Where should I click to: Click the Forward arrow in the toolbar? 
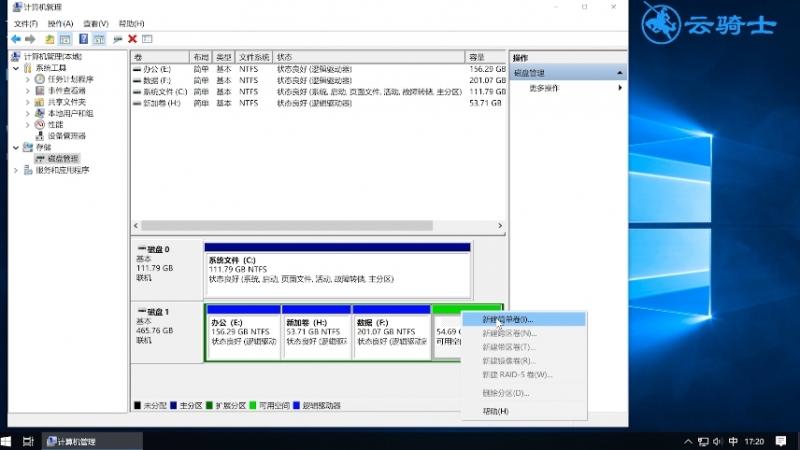tap(30, 39)
